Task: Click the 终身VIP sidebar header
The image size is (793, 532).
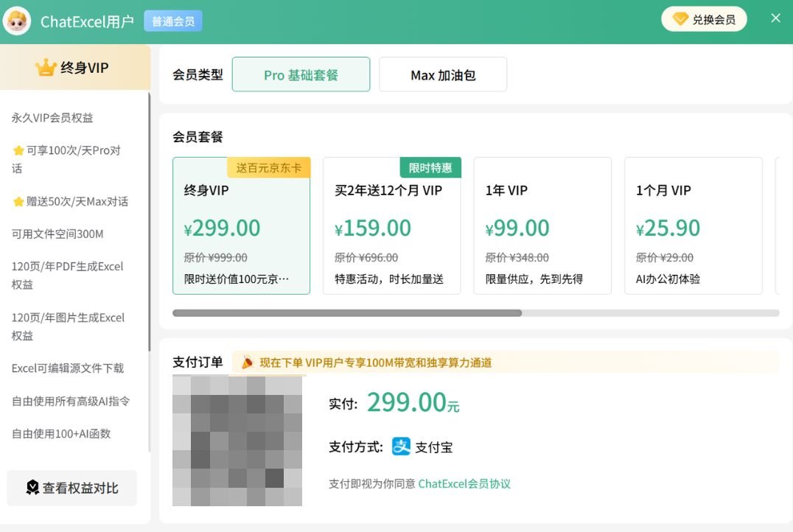Action: pos(75,67)
